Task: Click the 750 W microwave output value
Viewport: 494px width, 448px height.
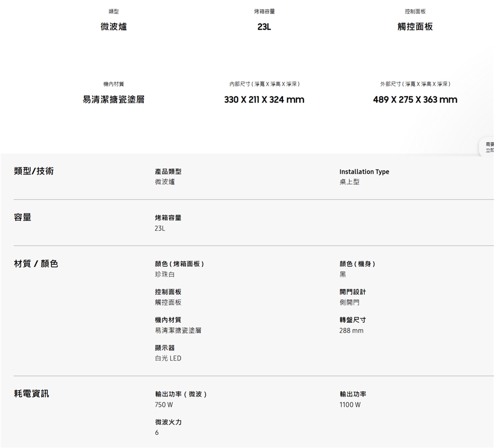Action: (x=164, y=405)
